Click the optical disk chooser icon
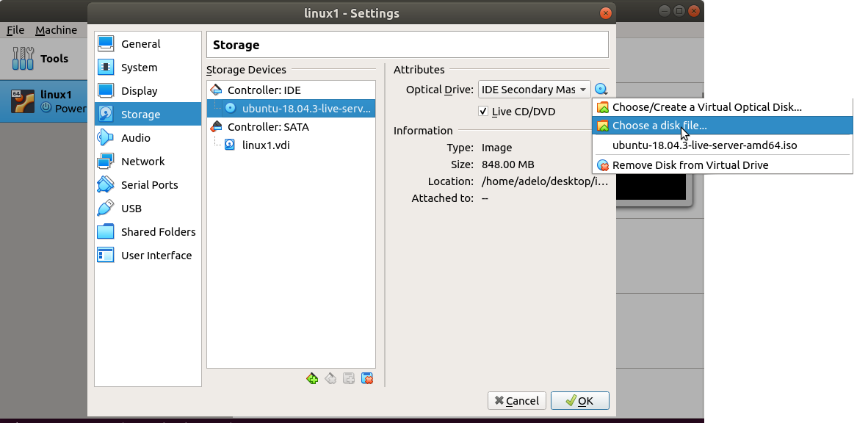The image size is (868, 423). pos(601,90)
